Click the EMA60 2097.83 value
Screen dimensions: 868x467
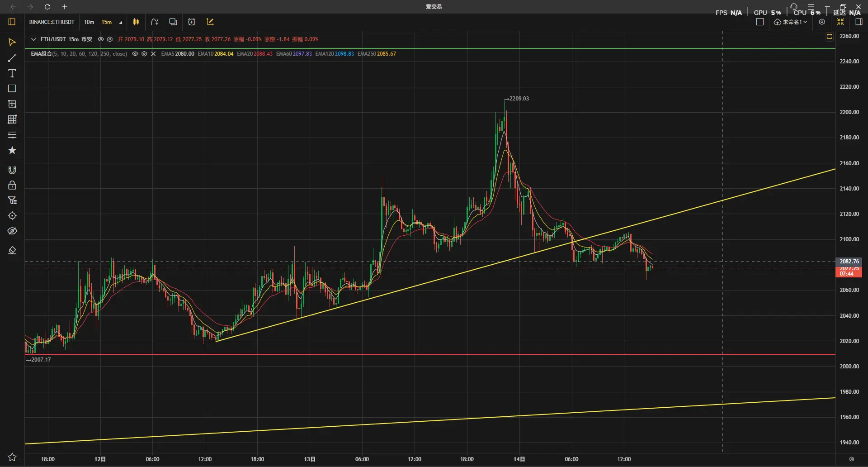294,54
